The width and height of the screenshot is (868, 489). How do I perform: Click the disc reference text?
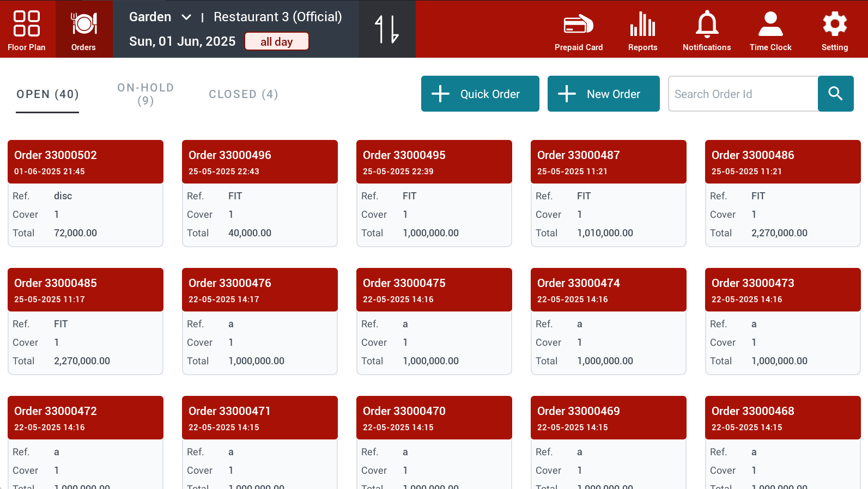63,196
